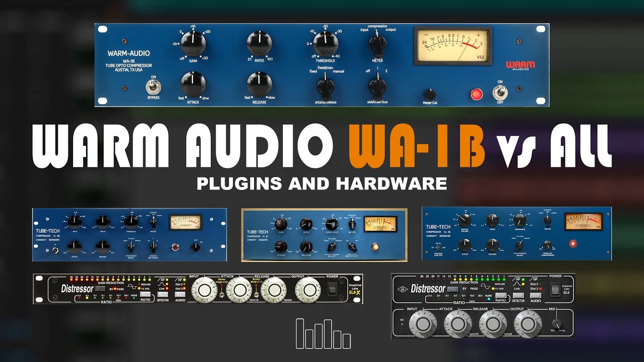Adjust the WA-1B RATIO knob
Image resolution: width=644 pixels, height=362 pixels.
pyautogui.click(x=259, y=43)
